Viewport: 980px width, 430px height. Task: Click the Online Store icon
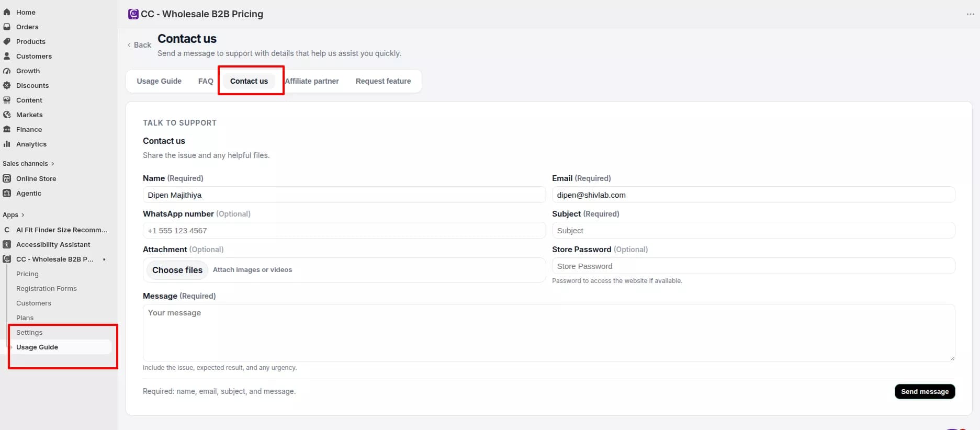pos(7,178)
